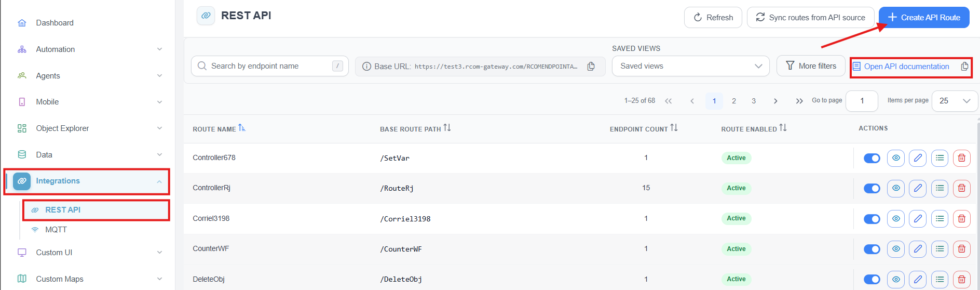Edit the ControllerRj route
The image size is (980, 290).
point(918,188)
